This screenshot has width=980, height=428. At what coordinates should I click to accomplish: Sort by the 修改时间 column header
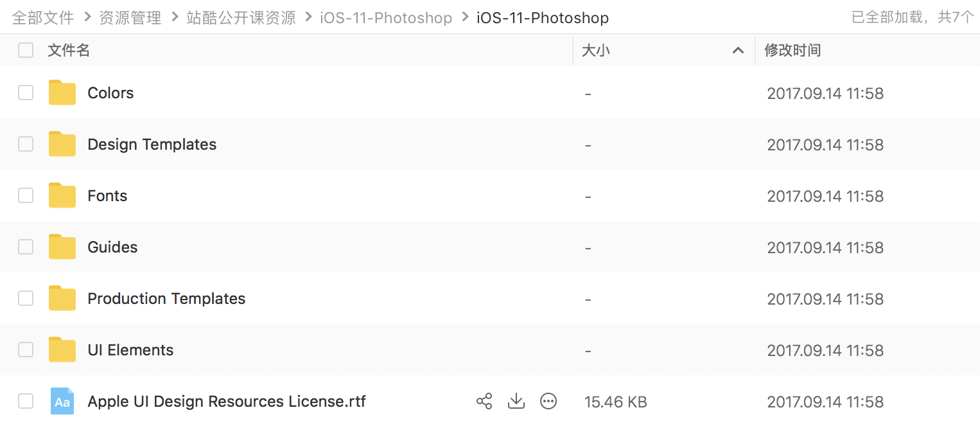[792, 50]
